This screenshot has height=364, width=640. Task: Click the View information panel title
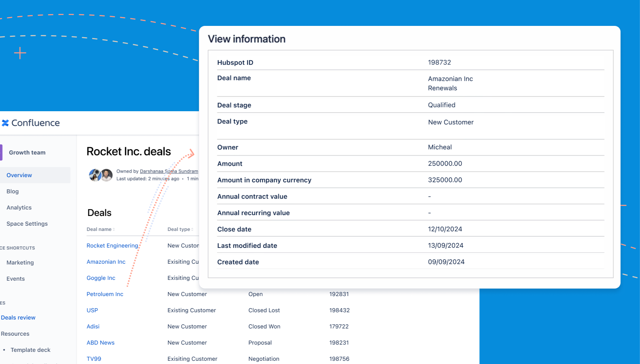click(247, 39)
